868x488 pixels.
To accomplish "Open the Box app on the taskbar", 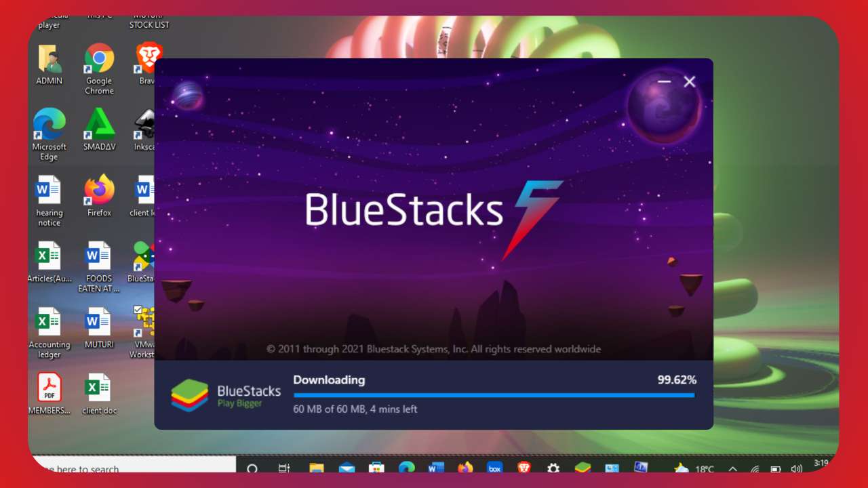I will pos(494,468).
